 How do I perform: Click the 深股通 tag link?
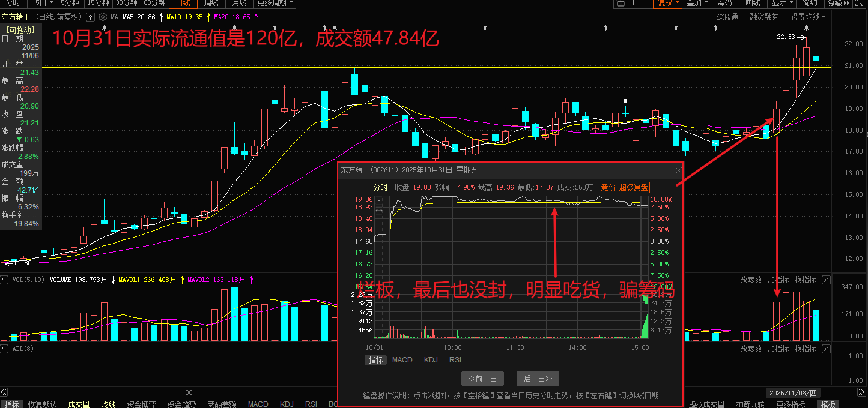(x=727, y=17)
